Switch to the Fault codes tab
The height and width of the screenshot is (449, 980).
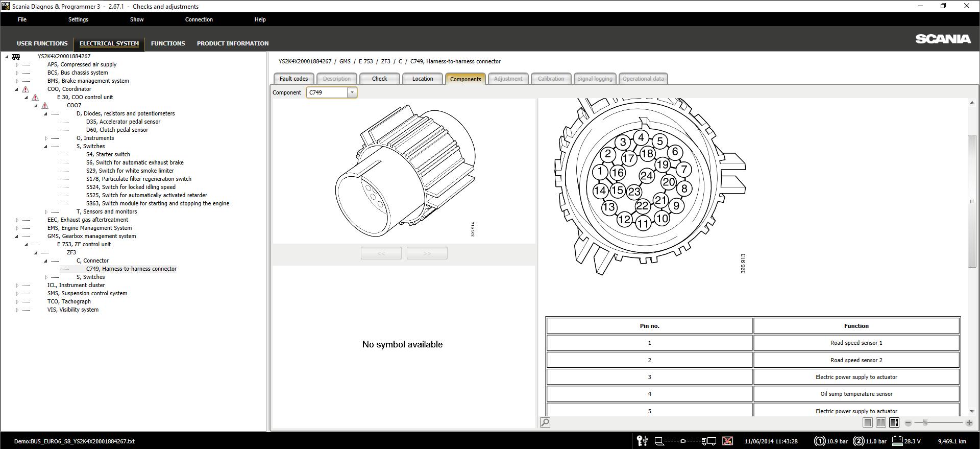point(293,79)
